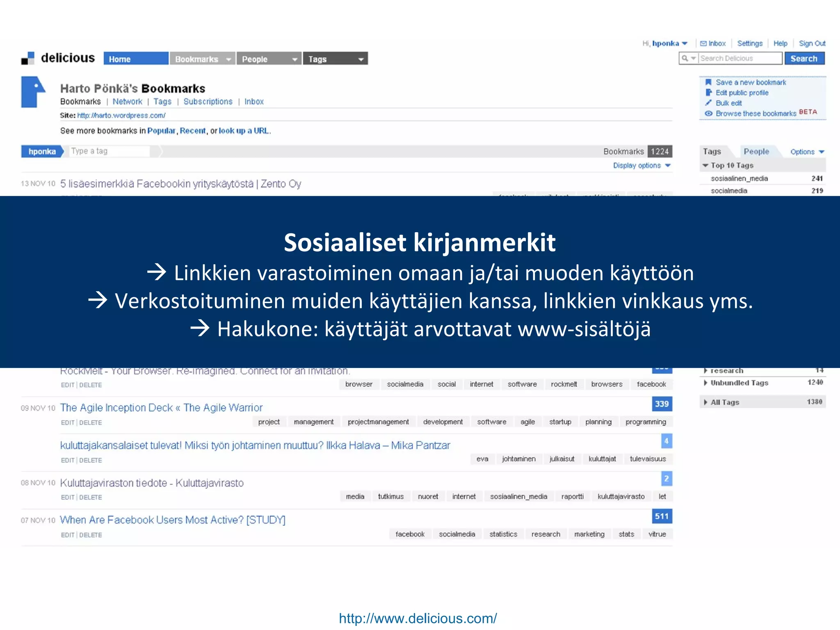Screen dimensions: 840x630
Task: Click the Browse these bookmarks link
Action: (x=756, y=114)
